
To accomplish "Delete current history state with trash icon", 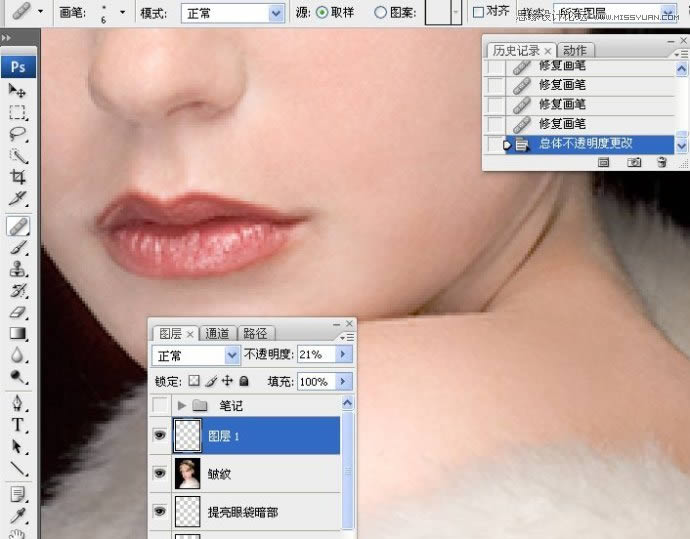I will tap(661, 162).
